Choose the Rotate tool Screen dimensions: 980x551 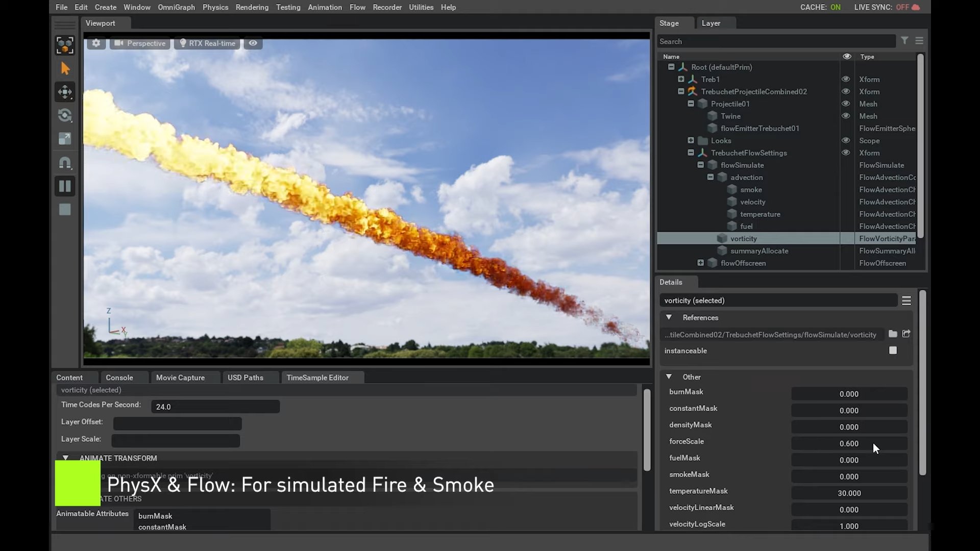[65, 115]
